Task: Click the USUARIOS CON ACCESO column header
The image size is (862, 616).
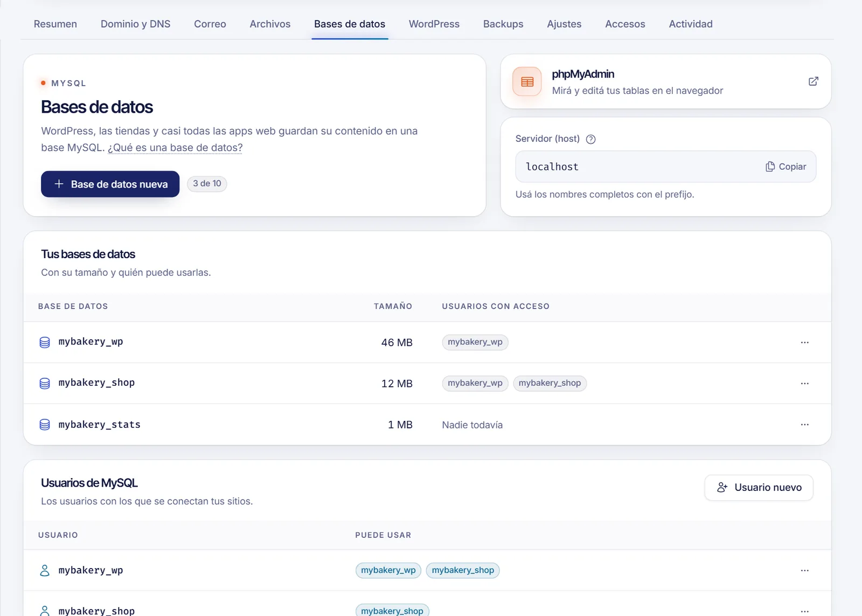Action: [x=496, y=306]
